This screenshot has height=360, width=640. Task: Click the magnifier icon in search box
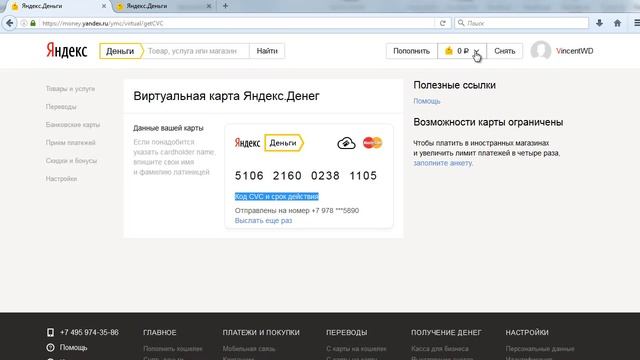[x=461, y=23]
